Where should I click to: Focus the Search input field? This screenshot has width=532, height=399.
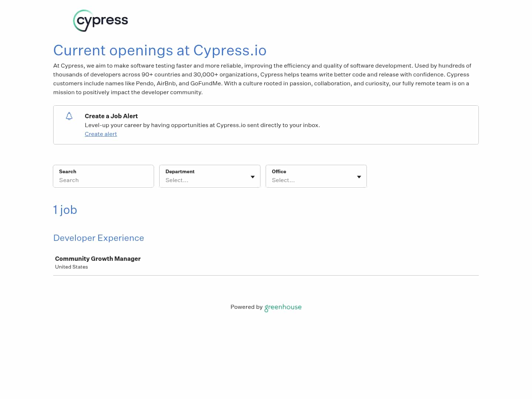[103, 176]
